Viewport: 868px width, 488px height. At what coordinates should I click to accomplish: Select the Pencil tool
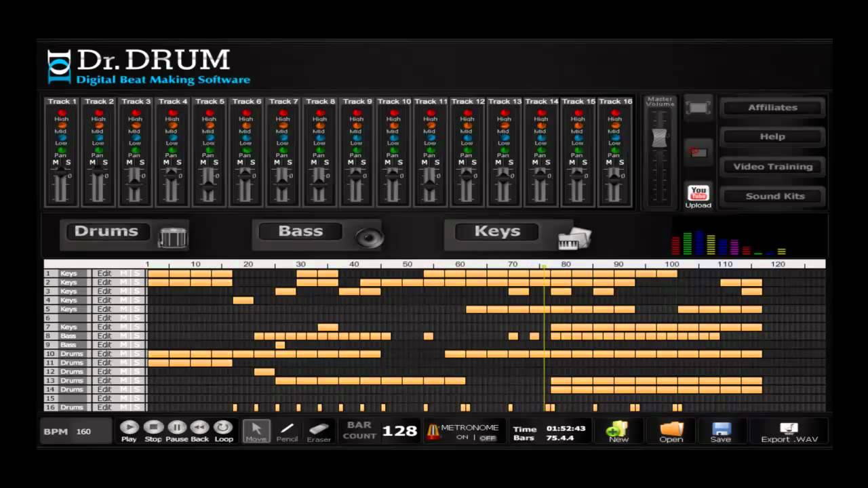[x=287, y=431]
